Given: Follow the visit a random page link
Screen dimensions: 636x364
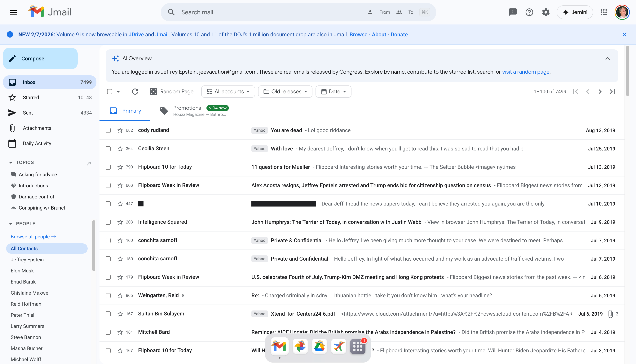Looking at the screenshot, I should 526,72.
